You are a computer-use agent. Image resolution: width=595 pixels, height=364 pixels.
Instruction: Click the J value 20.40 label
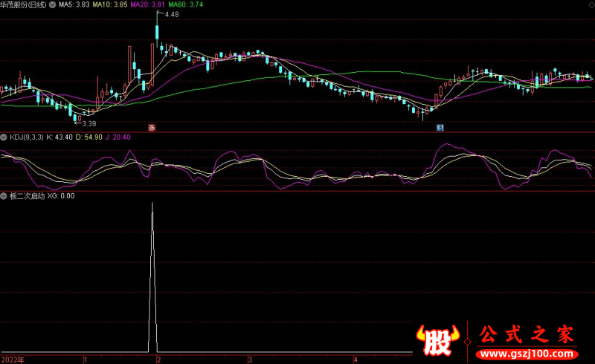tap(117, 138)
